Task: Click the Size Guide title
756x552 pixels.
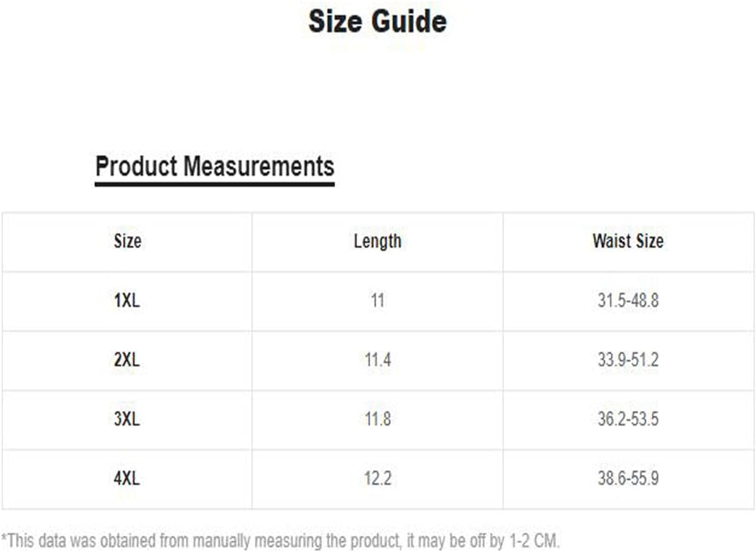Action: [x=377, y=22]
